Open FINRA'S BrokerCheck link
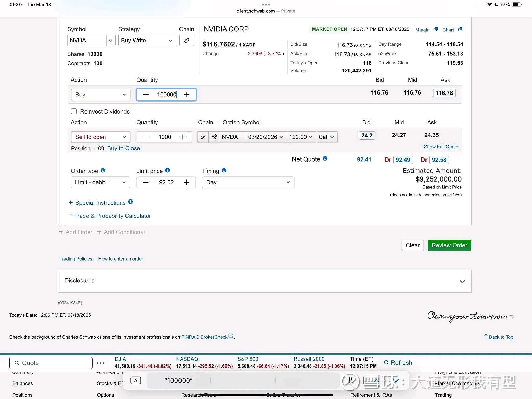The height and width of the screenshot is (399, 532). pyautogui.click(x=207, y=337)
